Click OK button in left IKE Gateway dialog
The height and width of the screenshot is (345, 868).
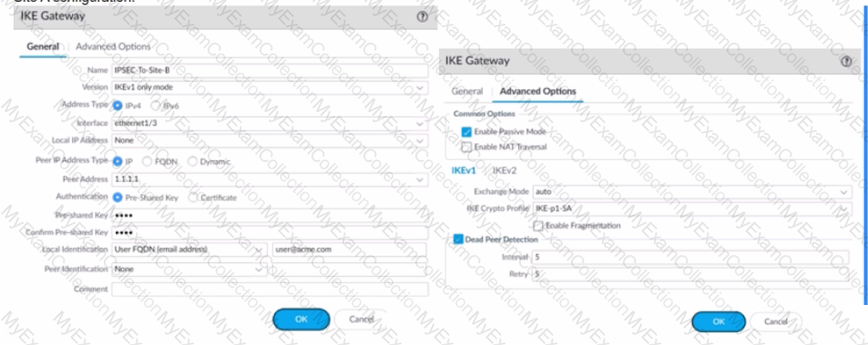pos(301,320)
